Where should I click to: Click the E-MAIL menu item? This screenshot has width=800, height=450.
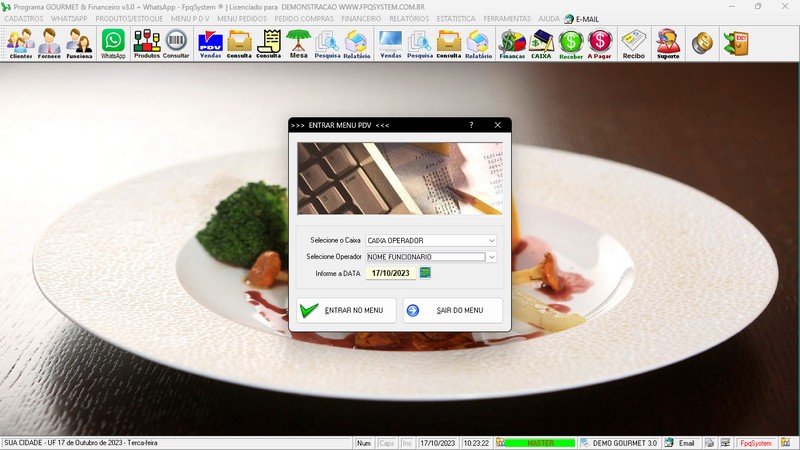pyautogui.click(x=582, y=19)
